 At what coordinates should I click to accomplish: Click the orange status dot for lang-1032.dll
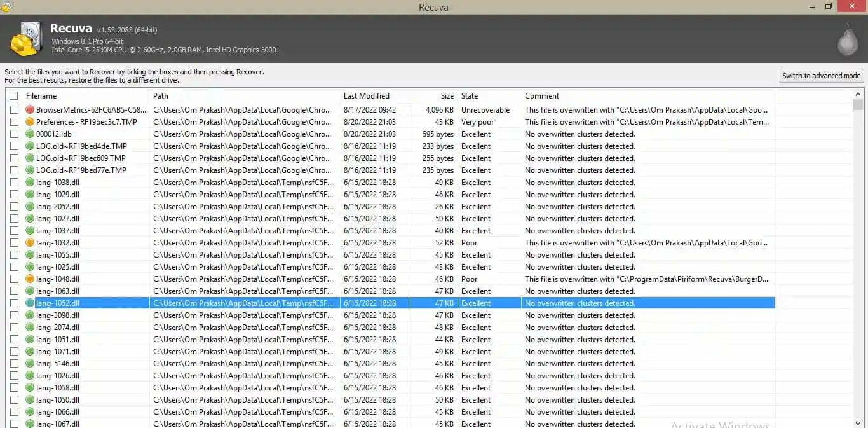[30, 243]
